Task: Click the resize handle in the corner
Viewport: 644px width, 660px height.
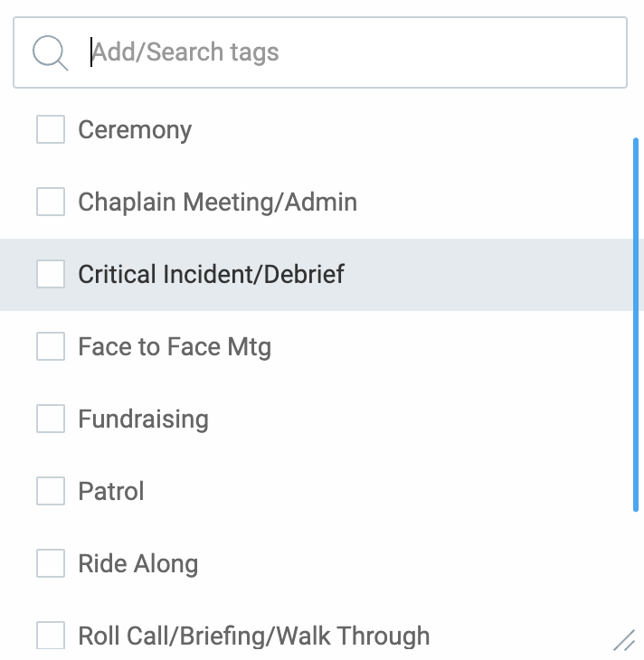Action: tap(624, 640)
